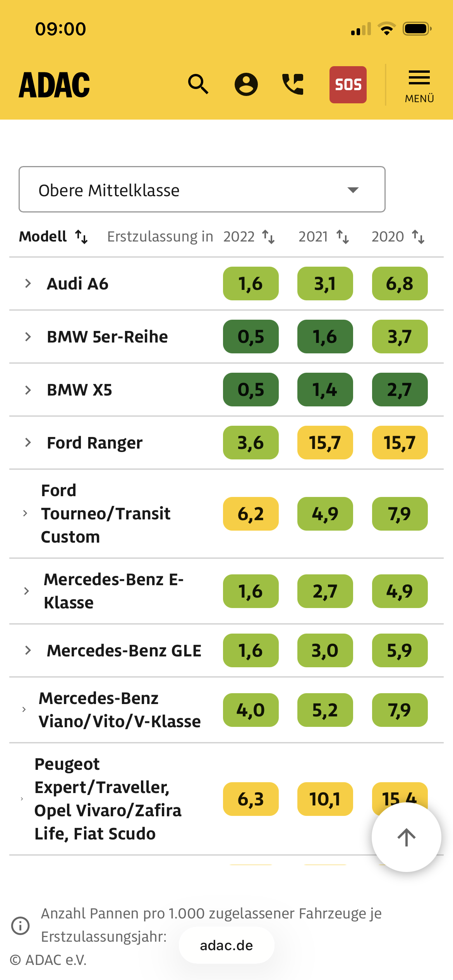The image size is (453, 980).
Task: Expand the BMW X5 row
Action: tap(28, 390)
